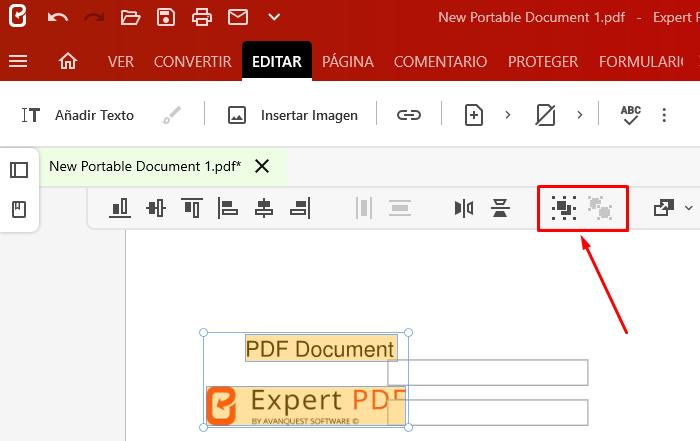
Task: Click the redo arrow icon
Action: 94,17
